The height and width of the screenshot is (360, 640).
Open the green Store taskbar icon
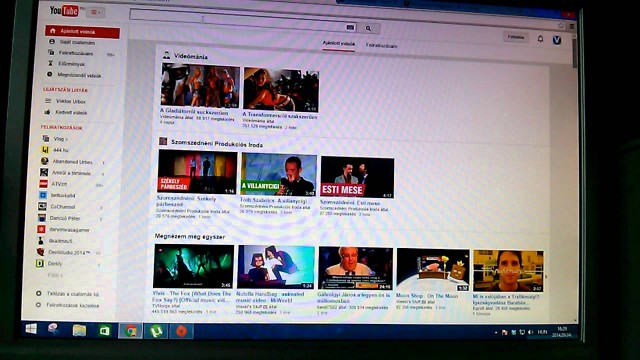tap(104, 331)
